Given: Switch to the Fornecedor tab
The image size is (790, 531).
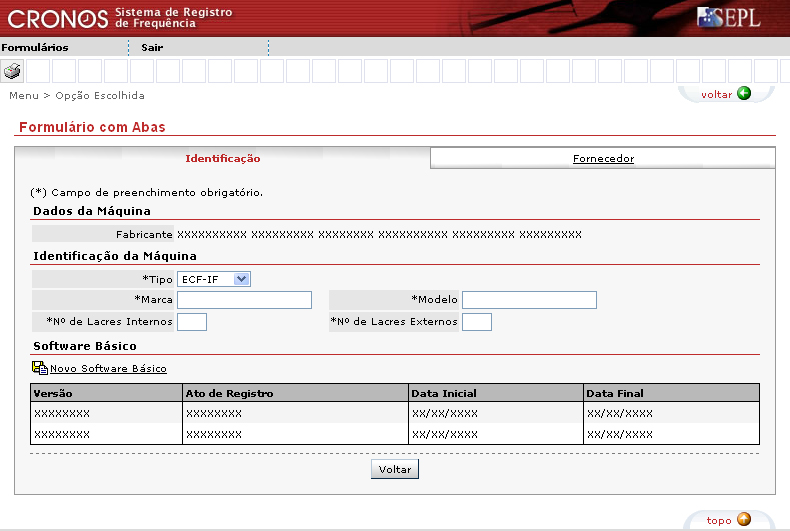Looking at the screenshot, I should 603,158.
